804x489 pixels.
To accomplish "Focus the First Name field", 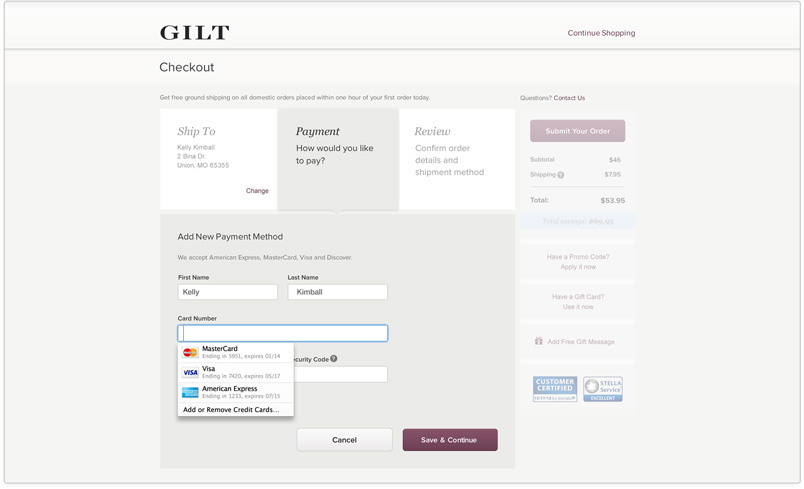I will 228,292.
